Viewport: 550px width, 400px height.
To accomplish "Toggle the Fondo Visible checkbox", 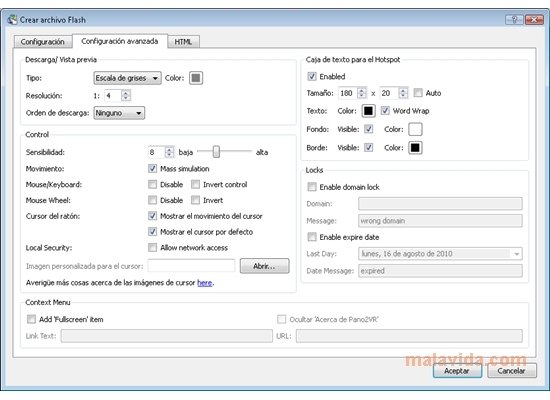I will 368,129.
